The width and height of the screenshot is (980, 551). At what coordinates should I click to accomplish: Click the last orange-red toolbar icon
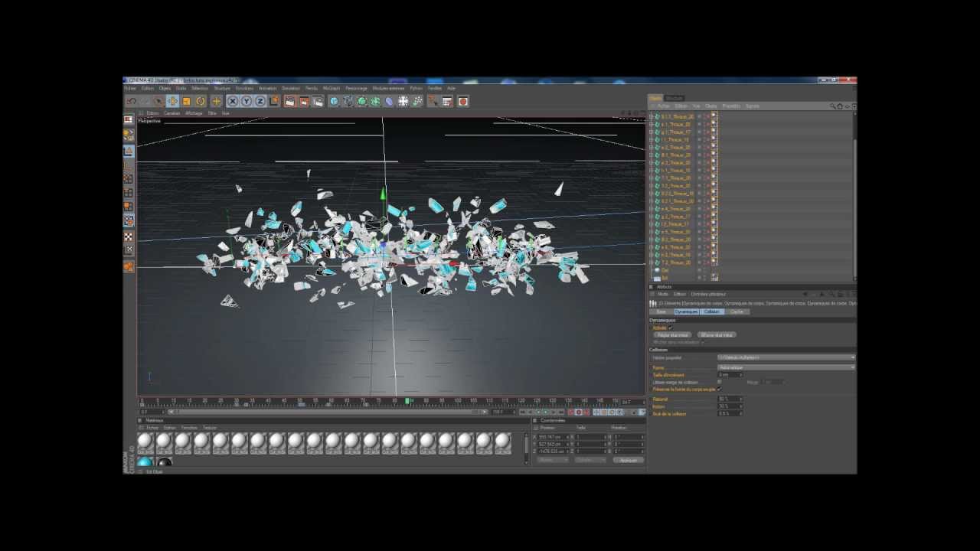coord(463,101)
